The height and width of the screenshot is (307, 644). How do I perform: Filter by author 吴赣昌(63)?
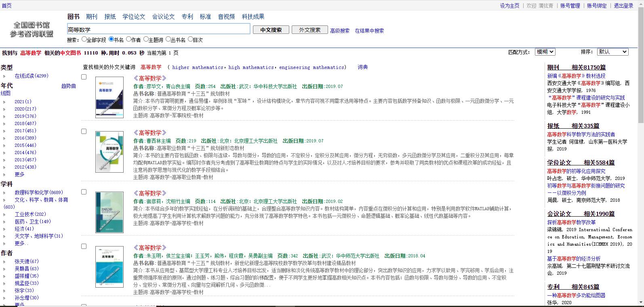27,269
